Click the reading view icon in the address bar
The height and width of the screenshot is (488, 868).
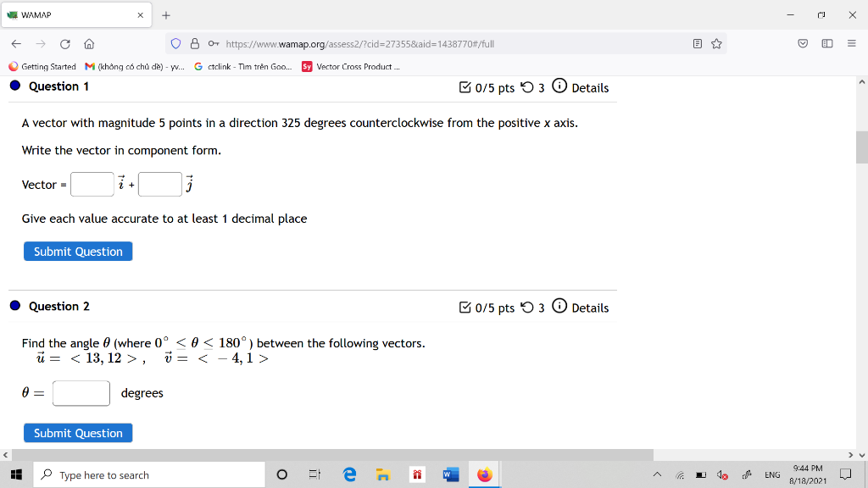pos(699,43)
